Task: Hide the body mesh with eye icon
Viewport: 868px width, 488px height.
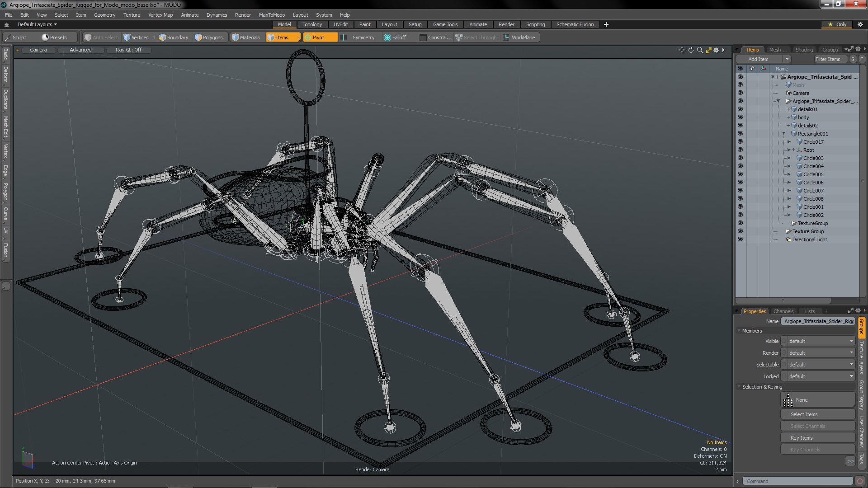Action: (x=740, y=117)
